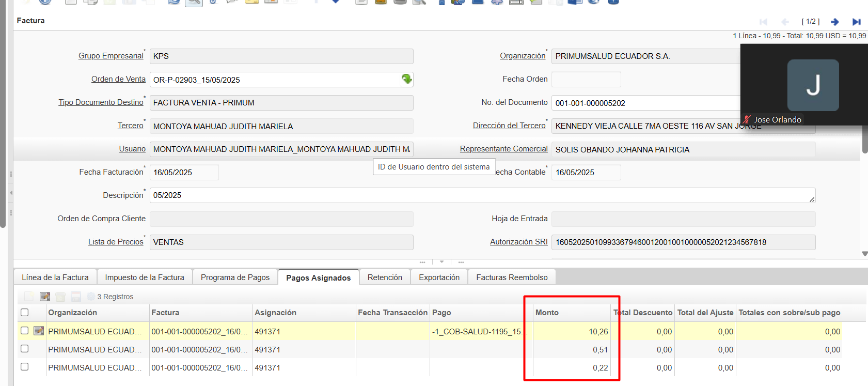Click the muted microphone icon by Jose Orlando

pos(747,119)
